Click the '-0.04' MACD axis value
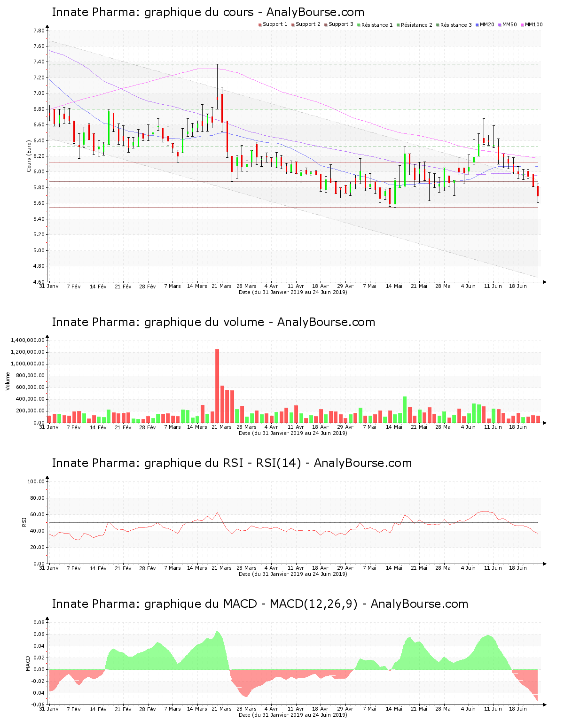564x728 pixels. click(38, 693)
